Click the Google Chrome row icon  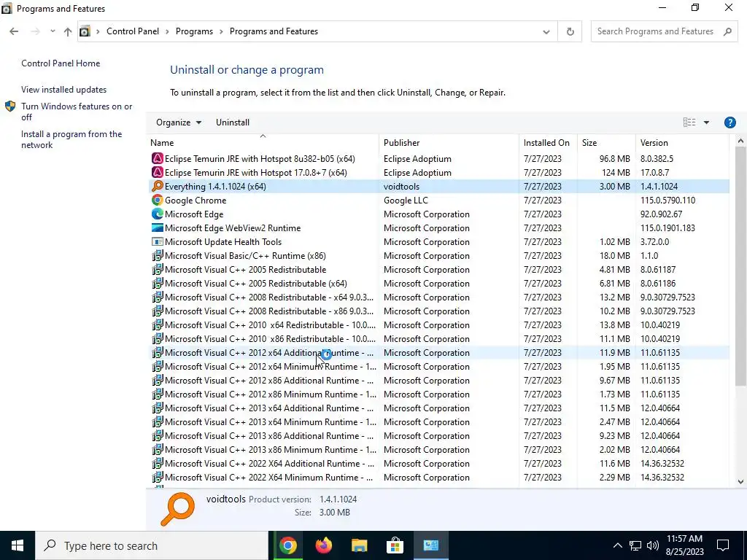pyautogui.click(x=158, y=200)
